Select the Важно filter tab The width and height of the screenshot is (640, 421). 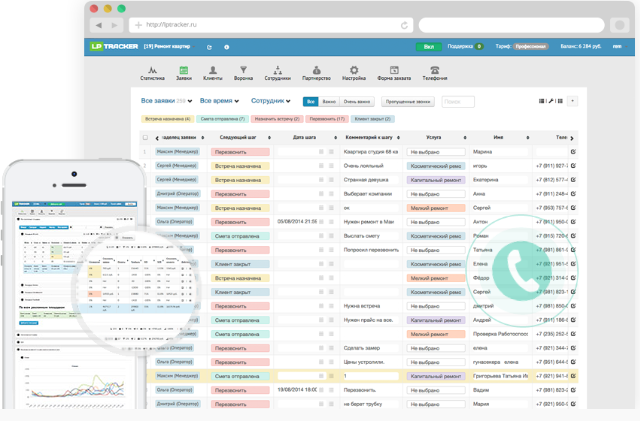(329, 102)
